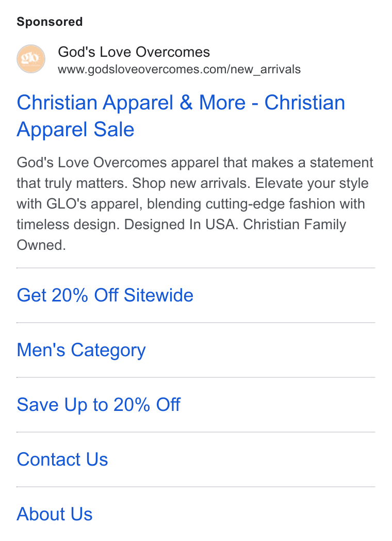Click the Sponsored label
Viewport: 392px width, 541px height.
coord(50,22)
